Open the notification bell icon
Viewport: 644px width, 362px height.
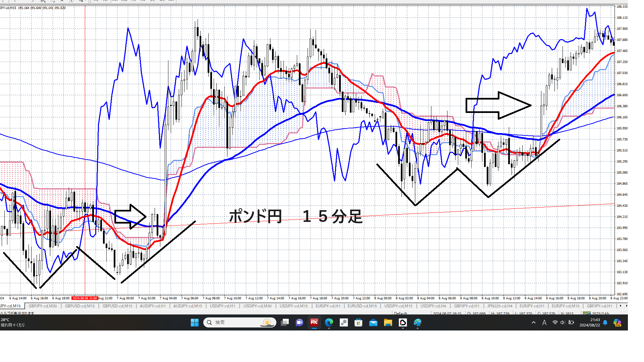(605, 322)
